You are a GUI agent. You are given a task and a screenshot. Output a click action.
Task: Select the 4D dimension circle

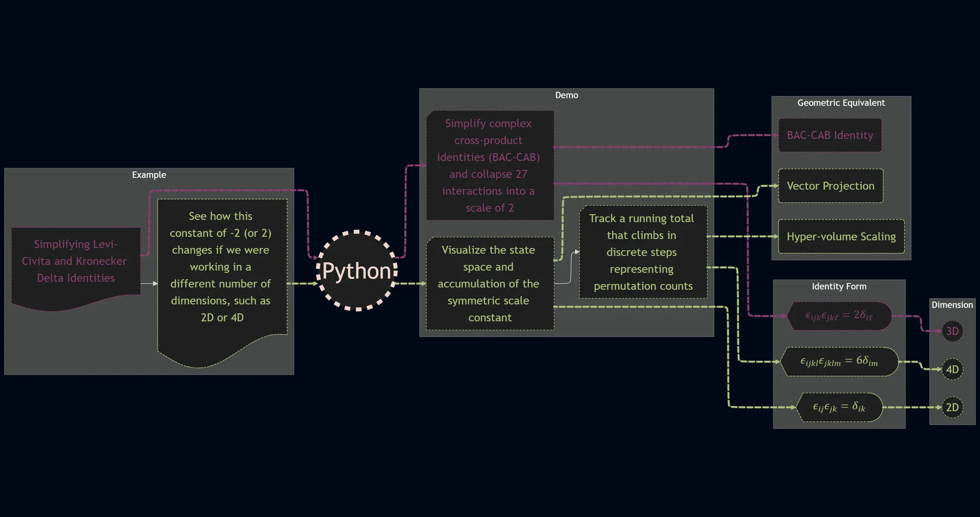pos(952,369)
